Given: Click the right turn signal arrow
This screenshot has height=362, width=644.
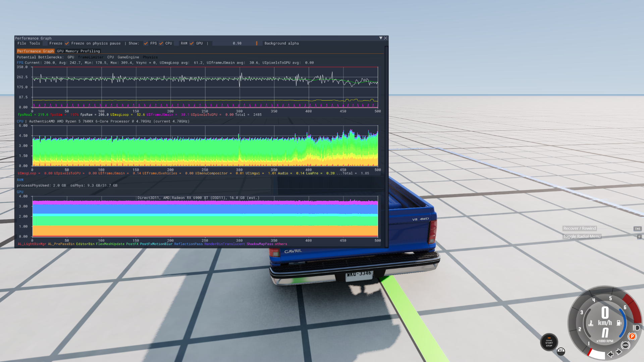Looking at the screenshot, I should [619, 352].
